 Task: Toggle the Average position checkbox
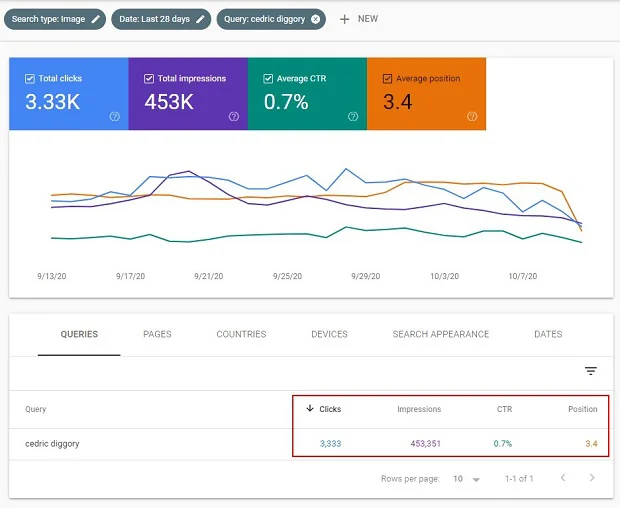coord(386,78)
